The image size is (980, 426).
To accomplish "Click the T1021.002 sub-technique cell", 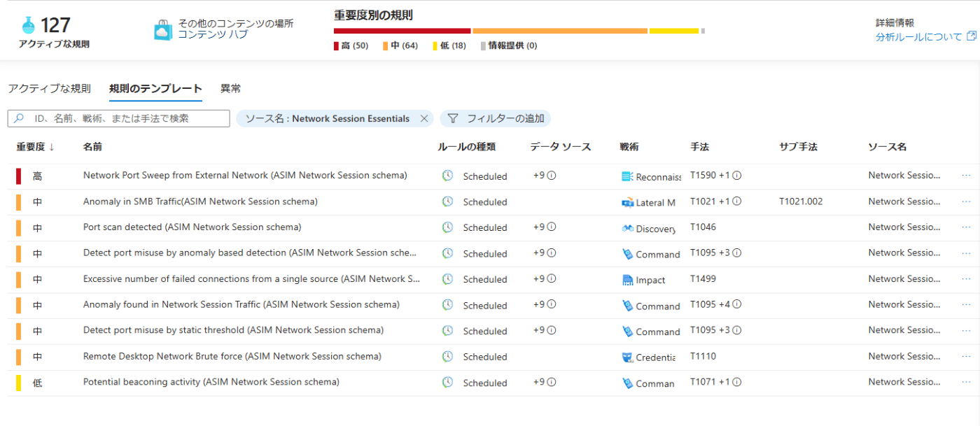I will 801,201.
